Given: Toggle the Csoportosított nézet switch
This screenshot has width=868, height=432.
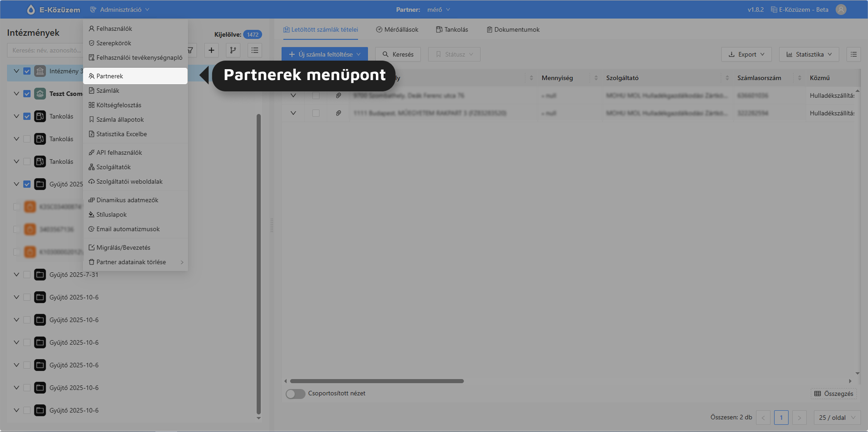Looking at the screenshot, I should coord(295,394).
